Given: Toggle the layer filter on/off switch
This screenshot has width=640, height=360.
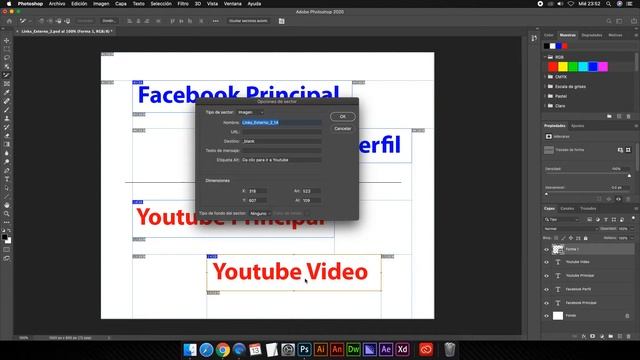Looking at the screenshot, I should [633, 218].
